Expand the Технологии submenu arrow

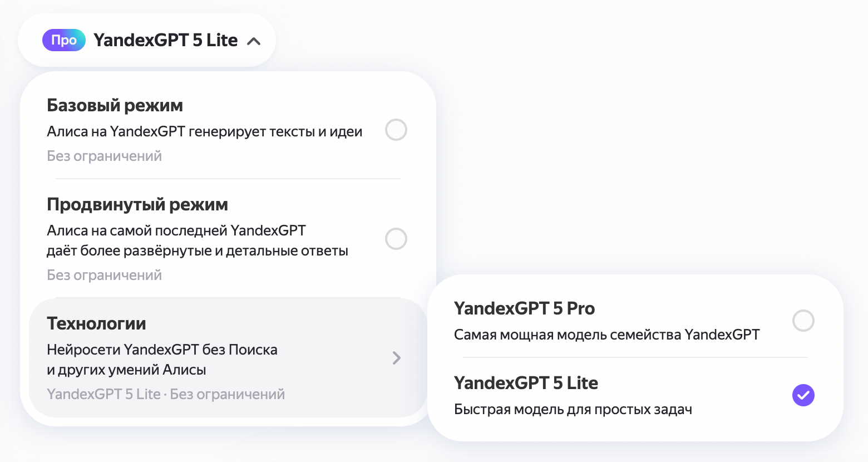click(396, 358)
